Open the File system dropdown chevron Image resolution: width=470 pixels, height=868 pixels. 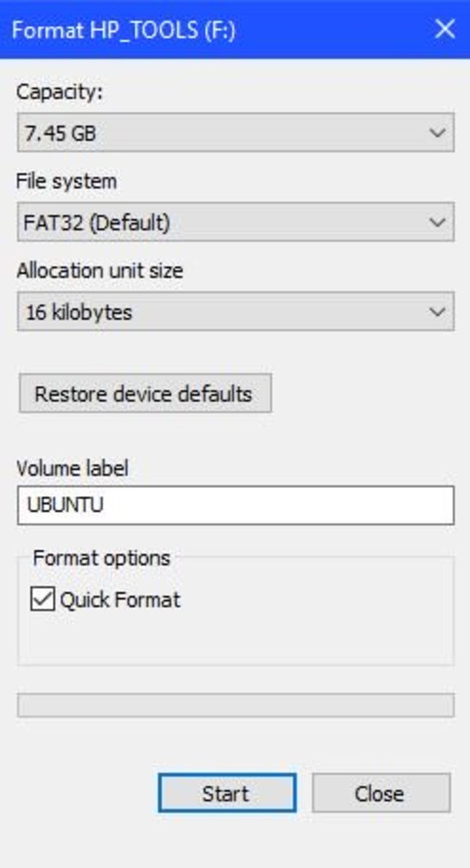click(x=437, y=222)
